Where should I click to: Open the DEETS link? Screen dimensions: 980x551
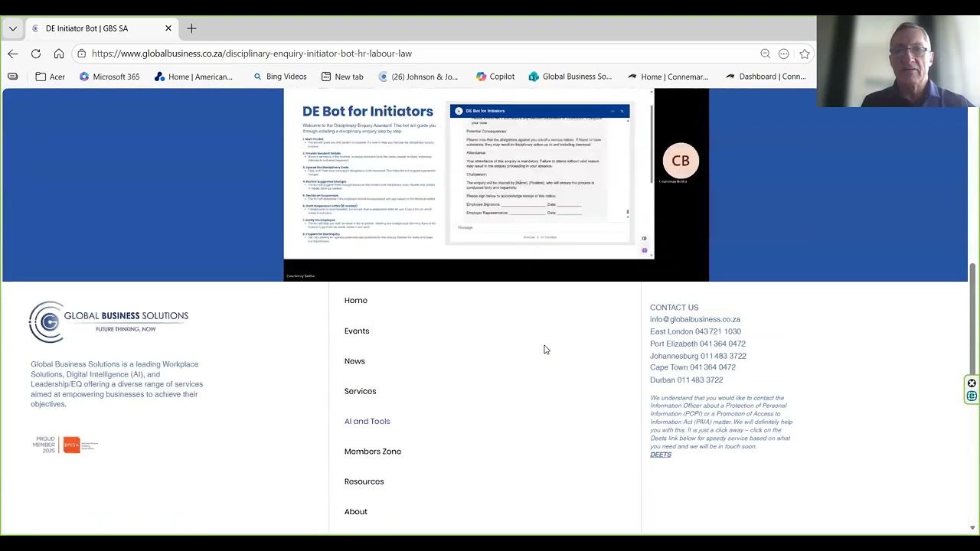pyautogui.click(x=661, y=455)
